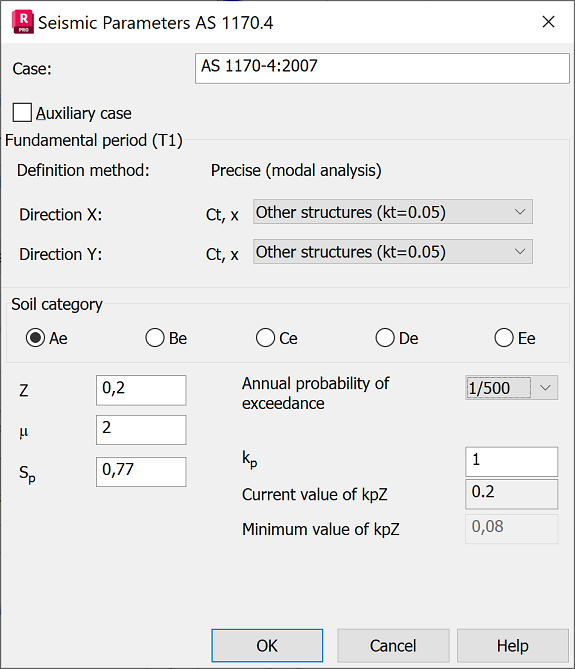Open the Annual probability of exceedance dropdown
Viewport: 575px width, 669px height.
coord(511,388)
